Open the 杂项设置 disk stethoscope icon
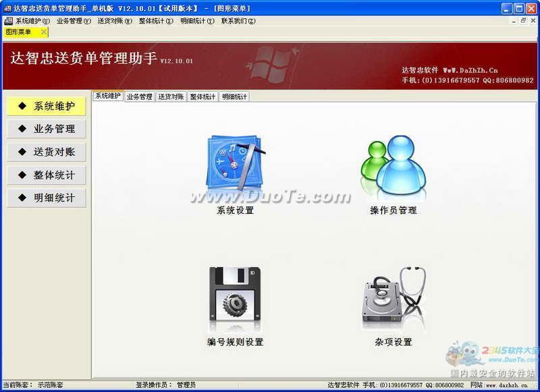This screenshot has height=392, width=540. (394, 296)
